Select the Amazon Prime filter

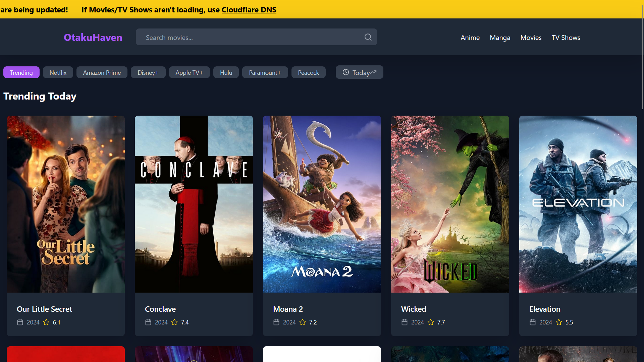102,72
